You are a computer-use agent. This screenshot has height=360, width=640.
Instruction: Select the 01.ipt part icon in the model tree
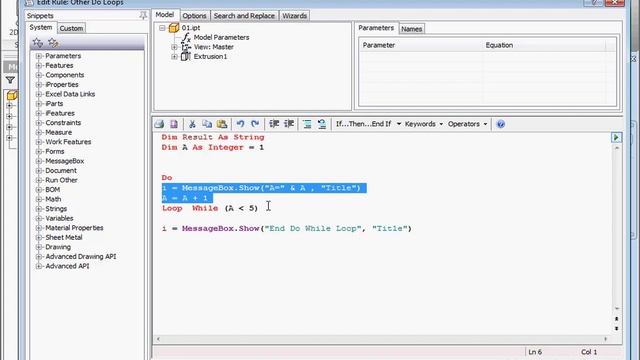coord(174,28)
